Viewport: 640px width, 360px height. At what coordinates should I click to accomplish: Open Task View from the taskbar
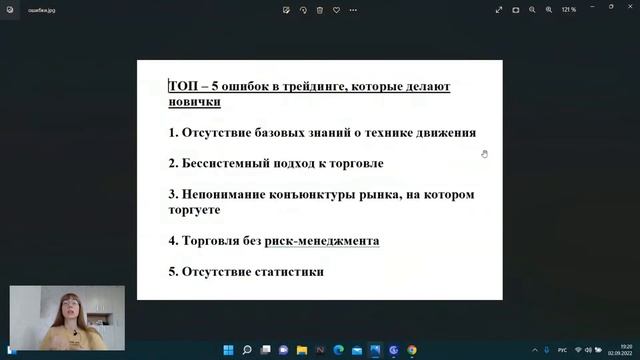pyautogui.click(x=265, y=350)
